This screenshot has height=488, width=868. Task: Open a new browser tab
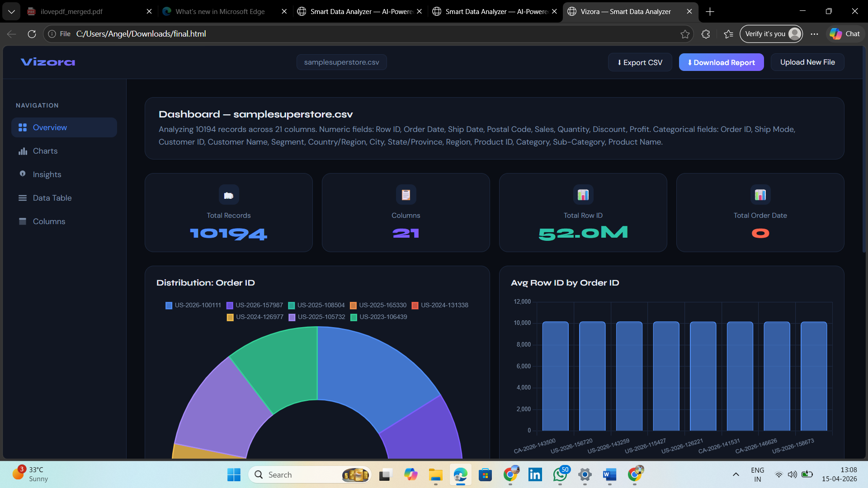pos(710,12)
